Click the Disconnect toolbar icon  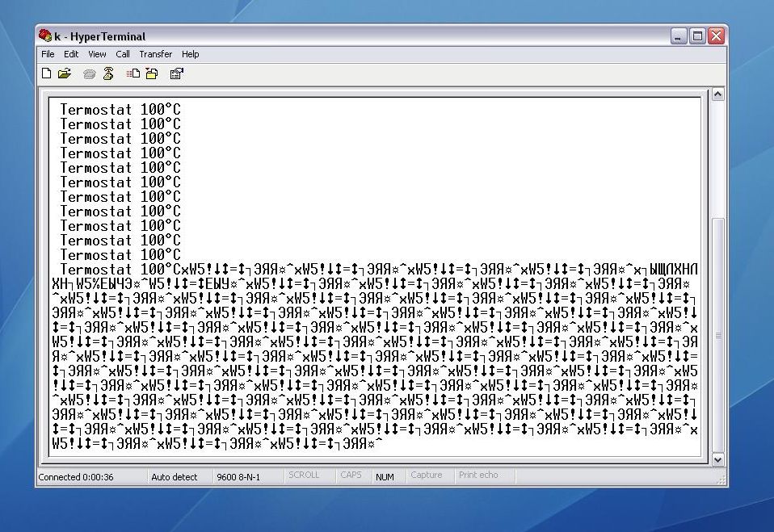(108, 73)
